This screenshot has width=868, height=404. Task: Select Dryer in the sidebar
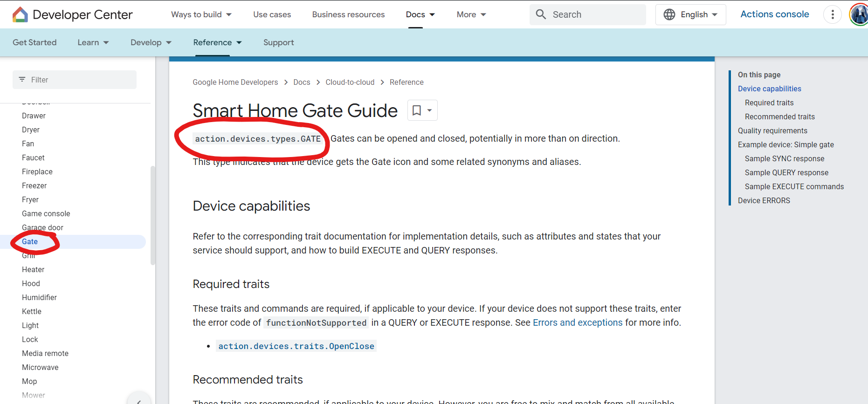pyautogui.click(x=31, y=130)
